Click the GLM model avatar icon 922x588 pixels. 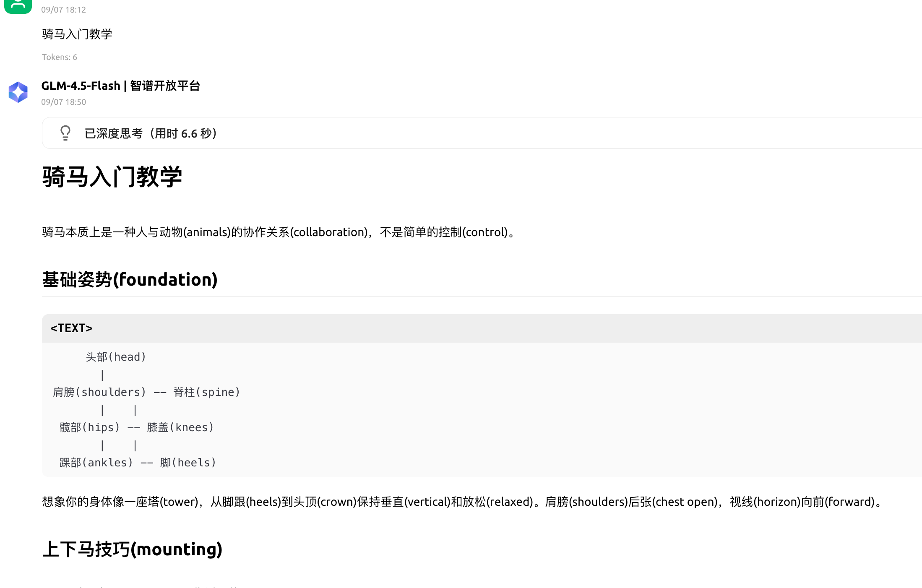point(18,92)
